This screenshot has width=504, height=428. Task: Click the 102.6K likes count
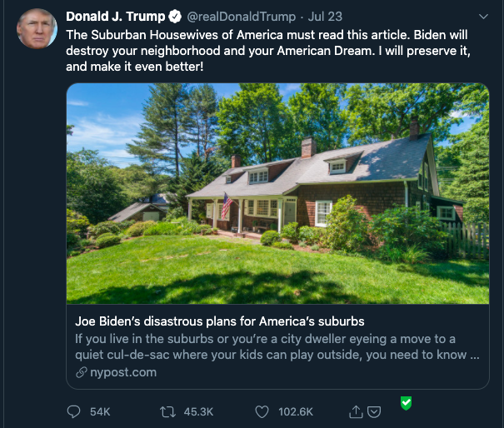[x=296, y=411]
